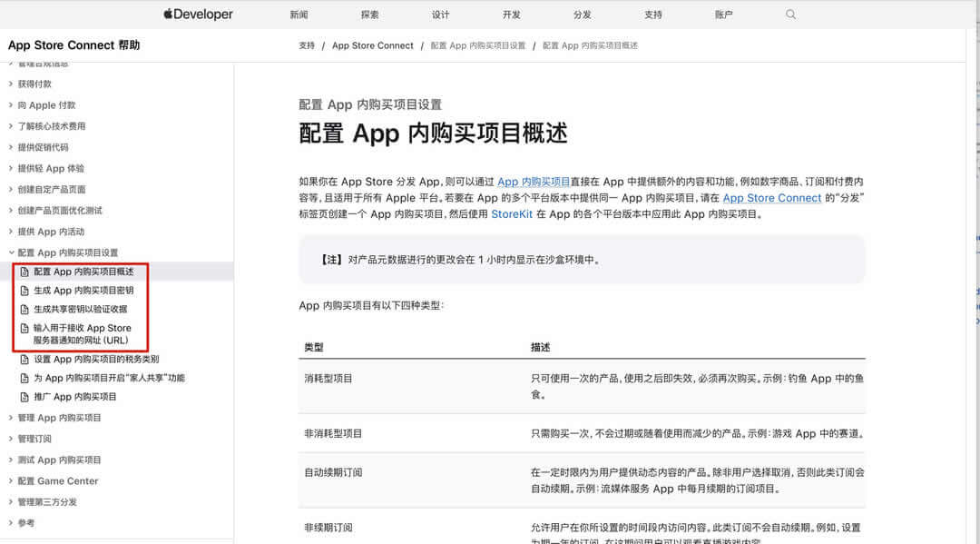
Task: Expand the 提供促销代码 chevron
Action: pos(11,147)
